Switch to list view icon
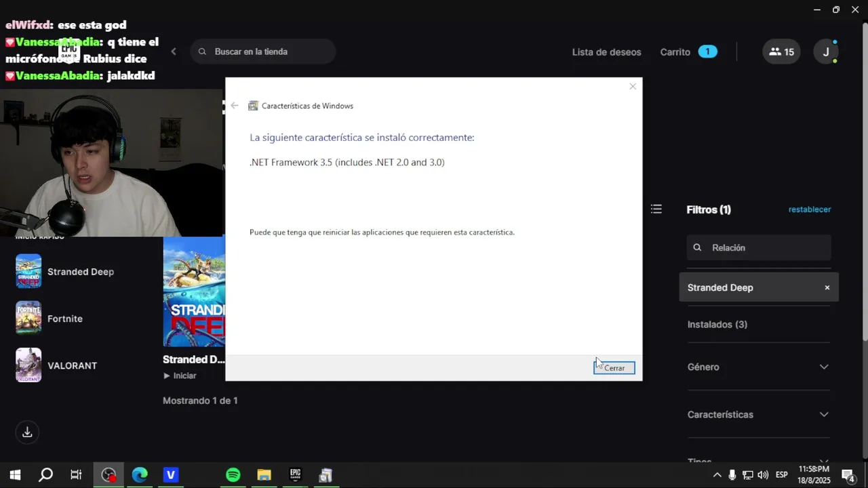The image size is (868, 488). (656, 209)
